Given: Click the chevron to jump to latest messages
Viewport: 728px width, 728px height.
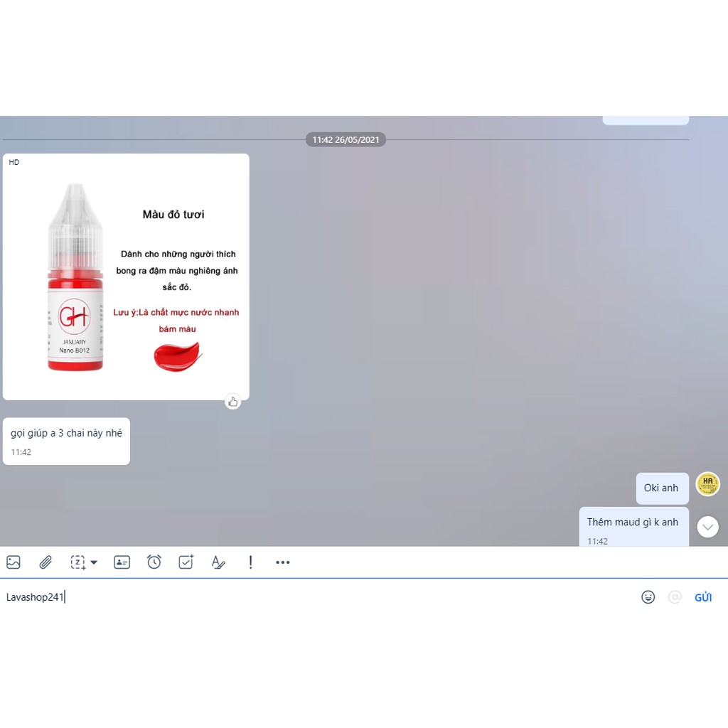Looking at the screenshot, I should pos(707,527).
